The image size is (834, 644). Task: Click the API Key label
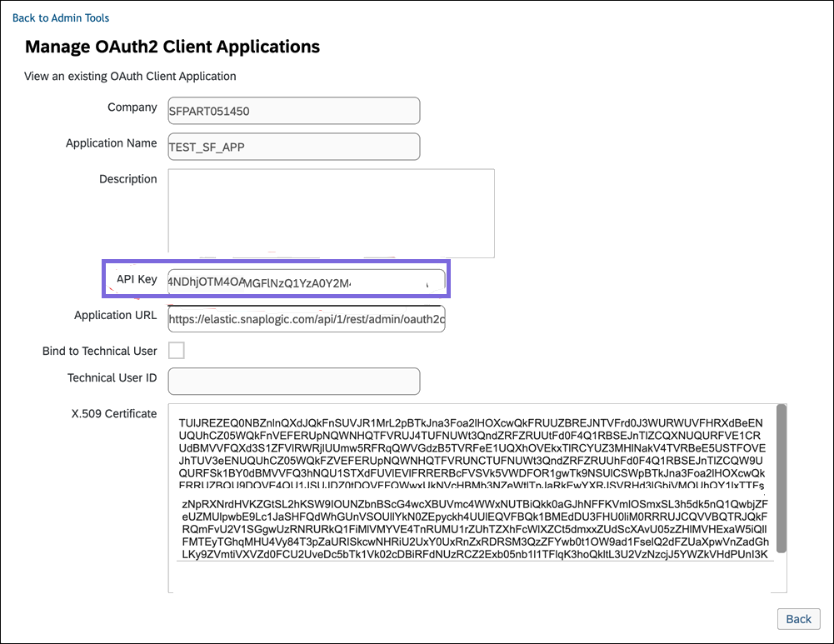point(137,279)
